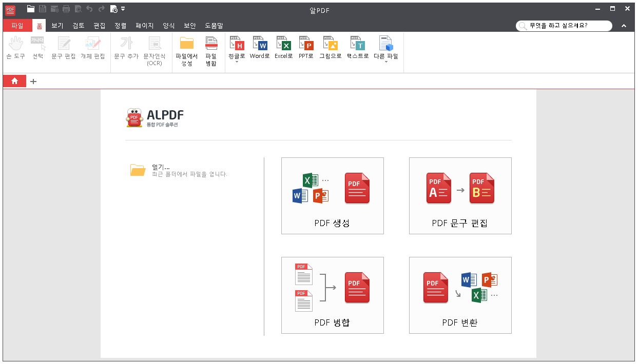638x364 pixels.
Task: Switch to the 보안 ribbon tab
Action: 190,25
